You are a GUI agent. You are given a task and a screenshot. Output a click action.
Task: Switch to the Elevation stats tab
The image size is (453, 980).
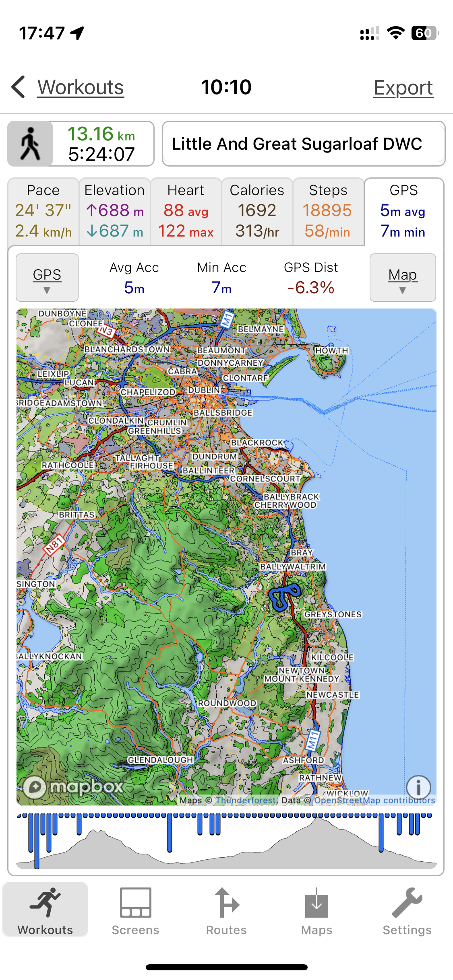[115, 212]
